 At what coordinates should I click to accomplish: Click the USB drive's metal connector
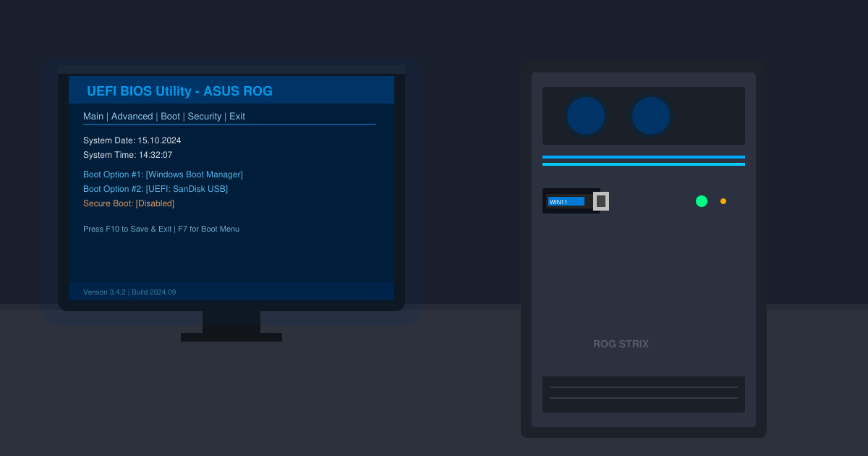point(601,201)
